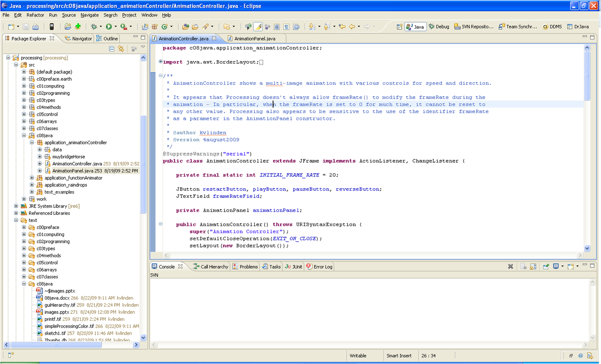Image resolution: width=601 pixels, height=364 pixels.
Task: Print the current file
Action: click(x=36, y=26)
